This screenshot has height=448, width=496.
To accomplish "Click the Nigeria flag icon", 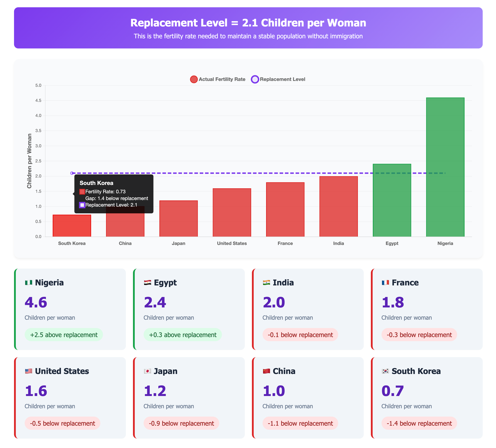I will point(29,282).
